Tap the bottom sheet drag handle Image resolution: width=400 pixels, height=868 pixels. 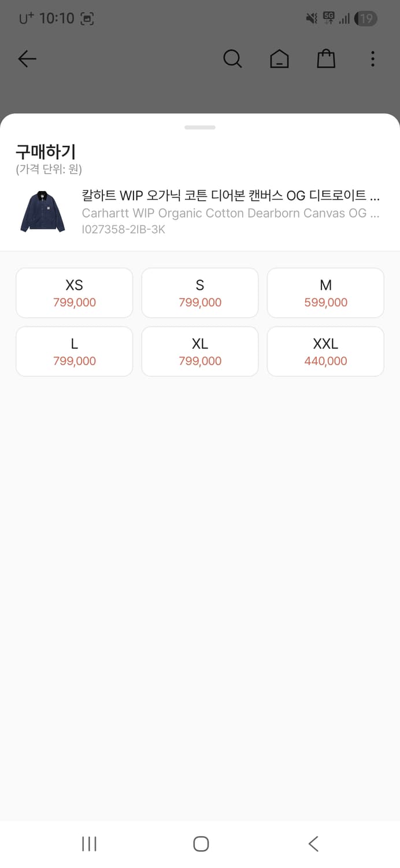[200, 127]
